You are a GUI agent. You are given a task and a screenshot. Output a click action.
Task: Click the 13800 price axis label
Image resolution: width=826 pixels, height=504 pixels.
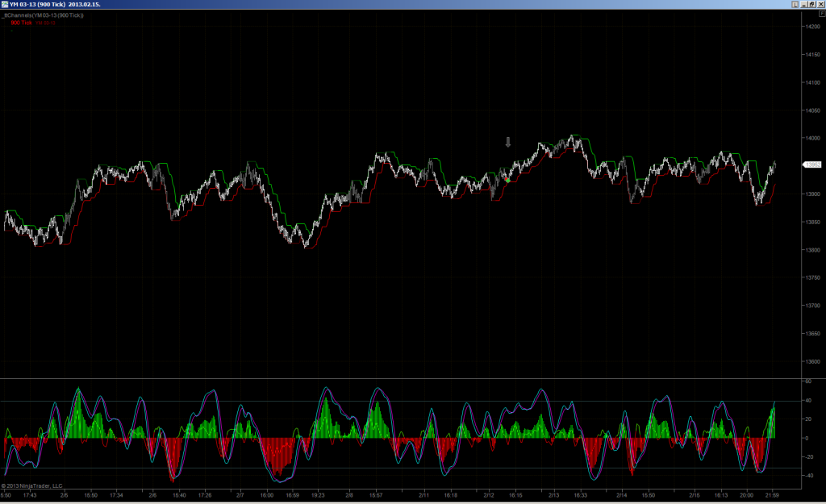(813, 250)
